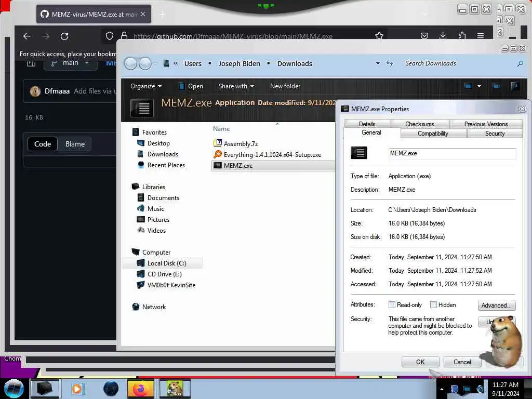The image size is (532, 399).
Task: Open Organize menu in Explorer
Action: point(146,86)
